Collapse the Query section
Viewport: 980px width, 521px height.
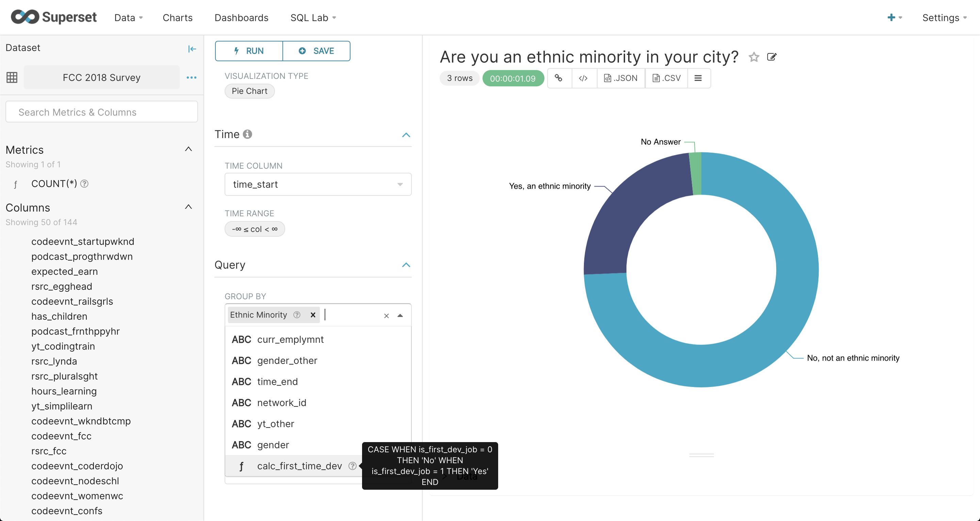(x=406, y=265)
